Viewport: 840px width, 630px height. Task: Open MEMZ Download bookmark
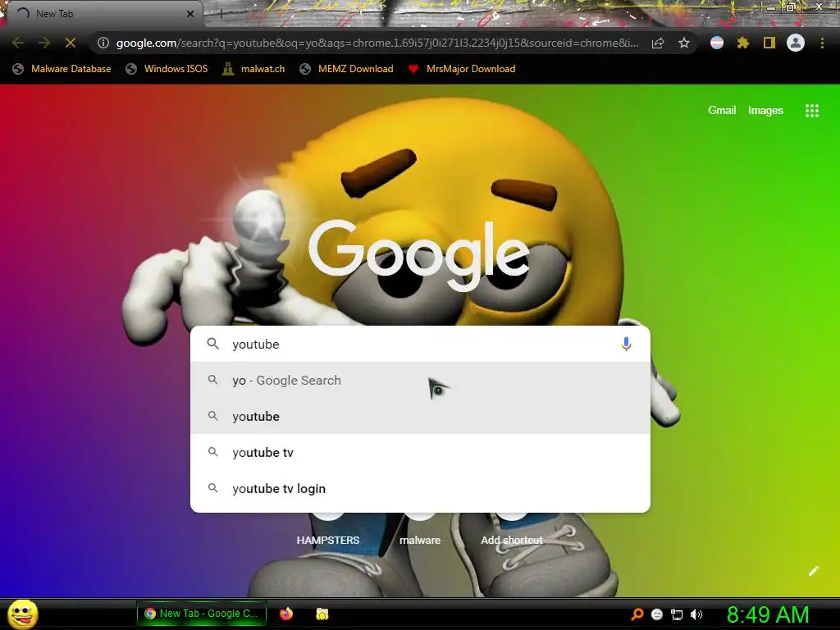tap(347, 69)
